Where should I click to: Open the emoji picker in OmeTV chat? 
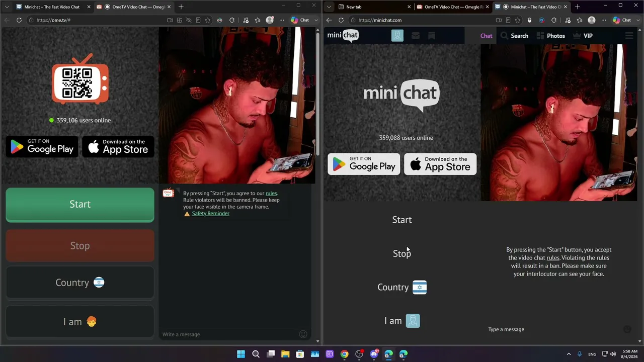(303, 334)
